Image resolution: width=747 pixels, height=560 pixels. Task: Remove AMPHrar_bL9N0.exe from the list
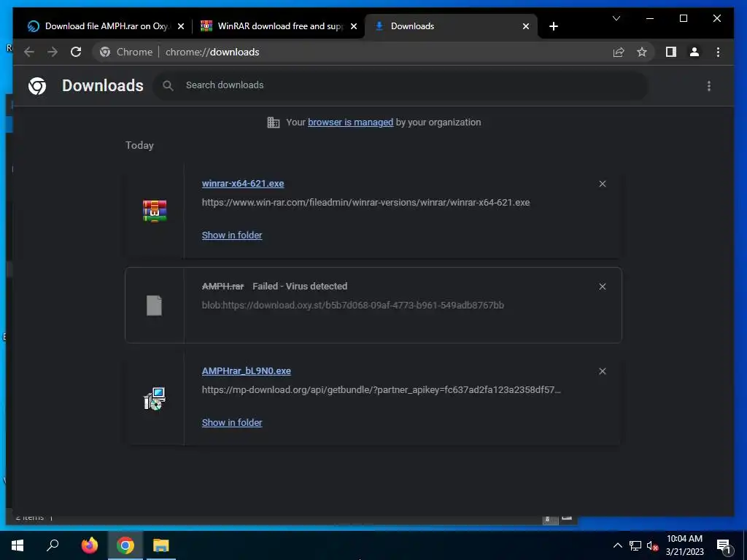pos(602,371)
